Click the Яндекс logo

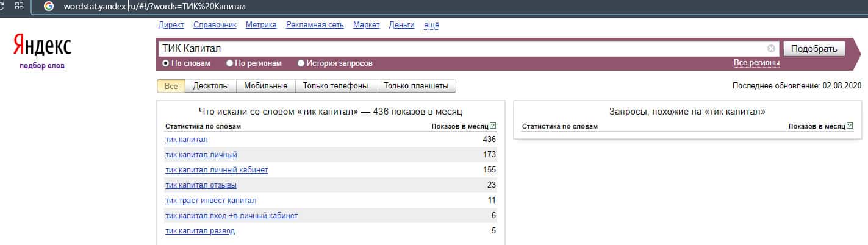[42, 46]
